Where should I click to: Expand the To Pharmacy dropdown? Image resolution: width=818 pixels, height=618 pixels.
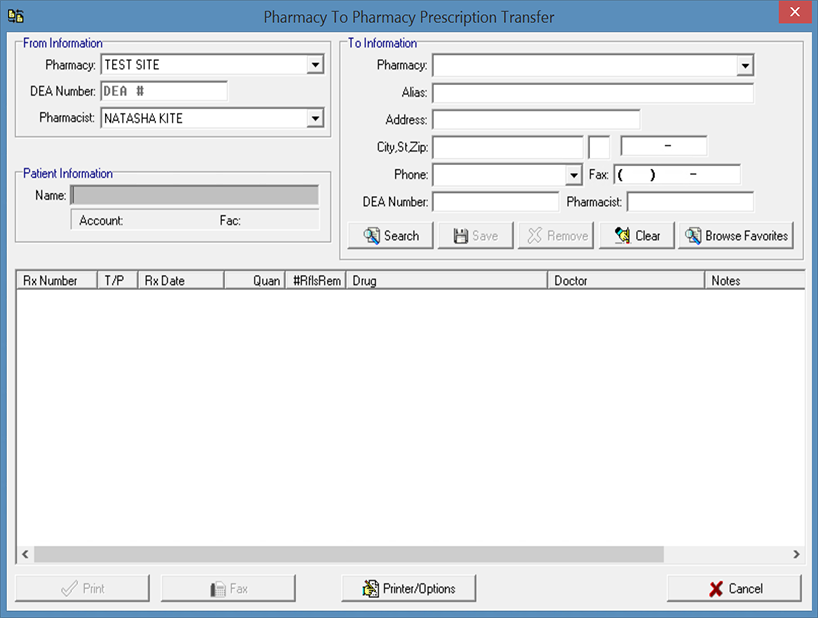[744, 66]
